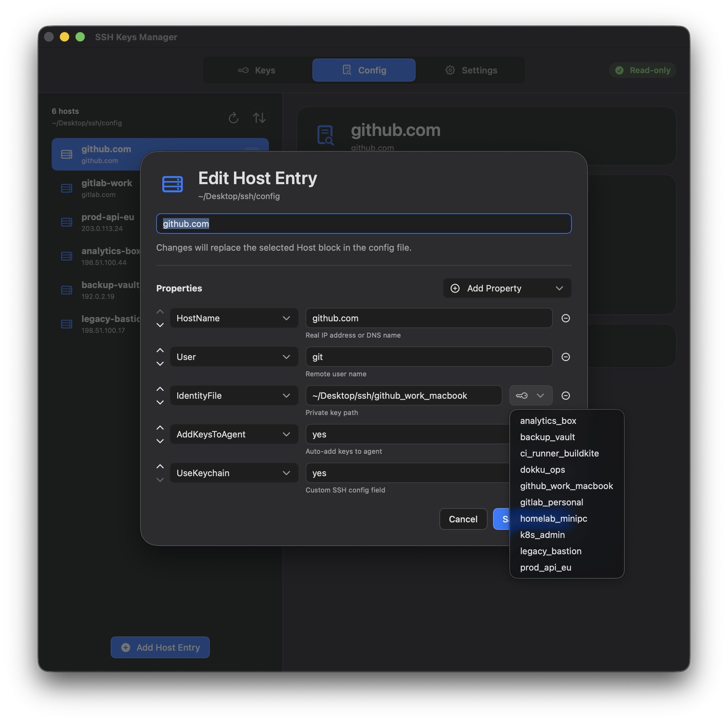The image size is (728, 722).
Task: Choose analytics_box from the key list
Action: click(x=567, y=421)
